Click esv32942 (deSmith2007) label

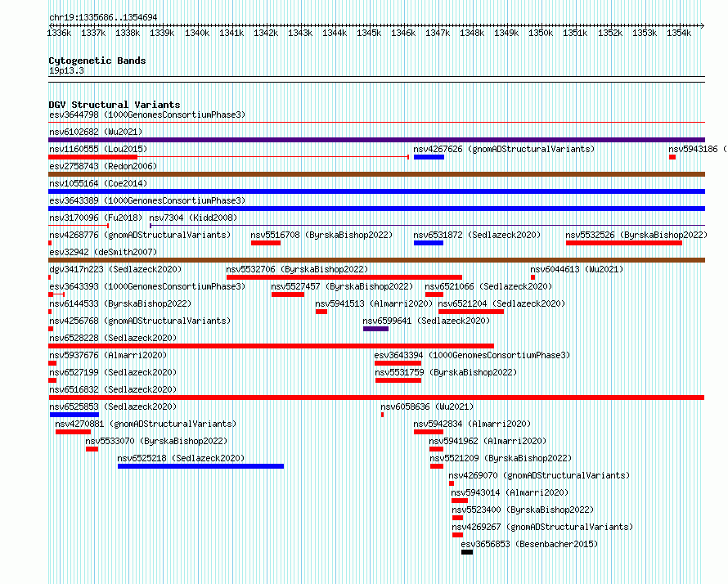[x=103, y=252]
